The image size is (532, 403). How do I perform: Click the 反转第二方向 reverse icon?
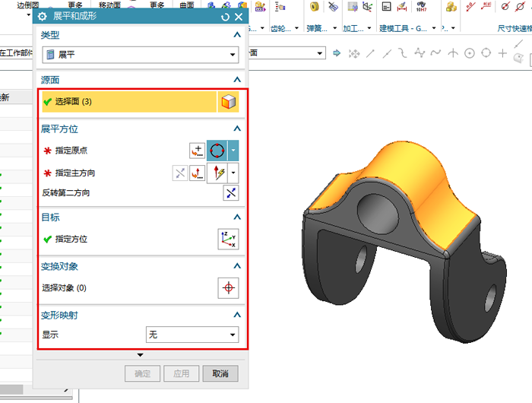point(230,193)
